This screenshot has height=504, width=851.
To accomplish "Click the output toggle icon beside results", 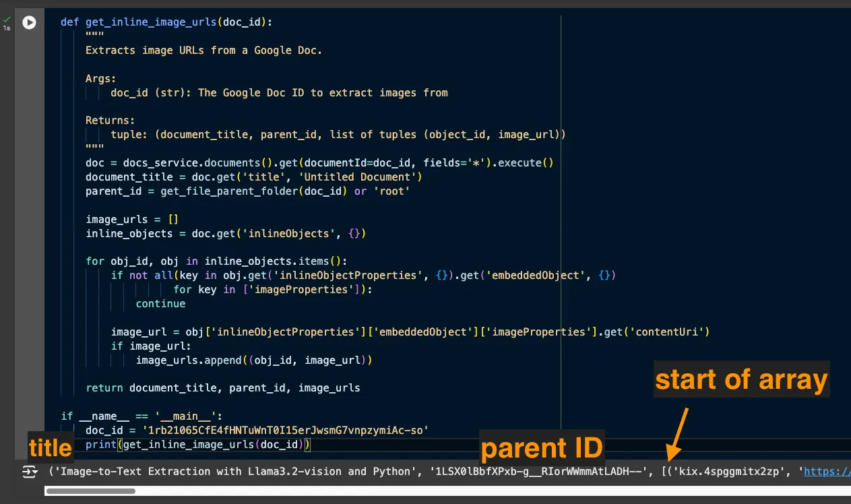I will tap(30, 472).
